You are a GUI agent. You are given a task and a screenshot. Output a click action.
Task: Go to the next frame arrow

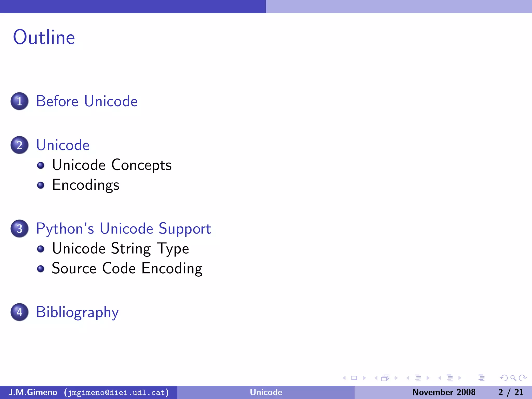point(396,378)
